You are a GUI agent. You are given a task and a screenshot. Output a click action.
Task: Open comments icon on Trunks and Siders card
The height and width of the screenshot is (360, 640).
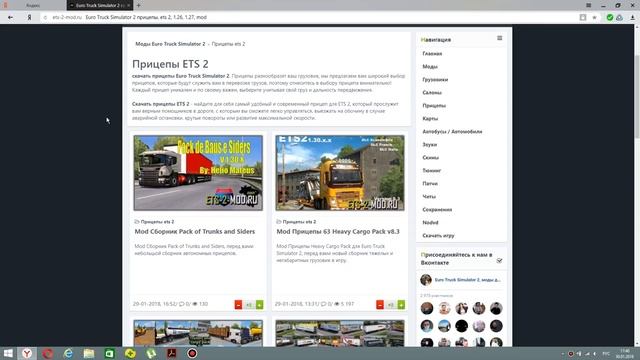pyautogui.click(x=182, y=304)
